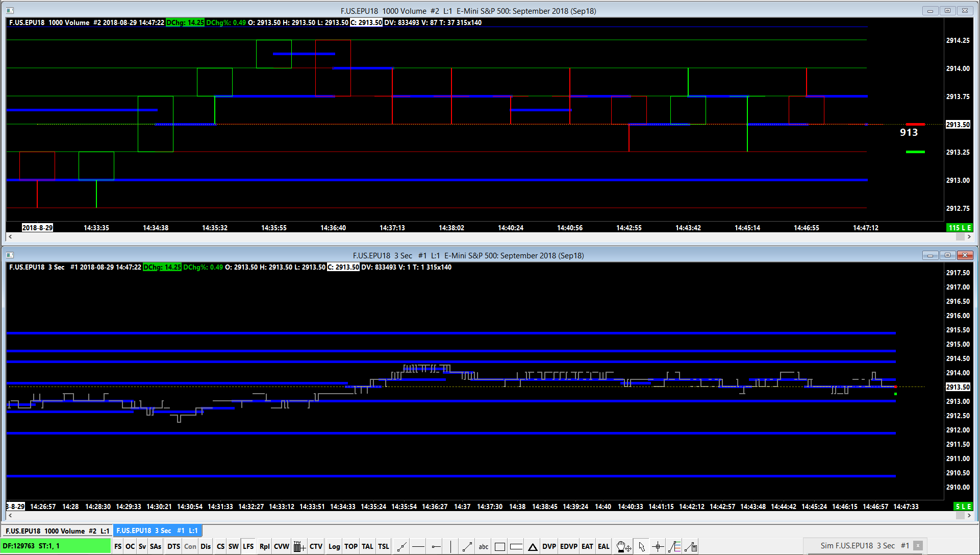
Task: Select the Fibonacci retracement line tool
Action: tap(674, 547)
